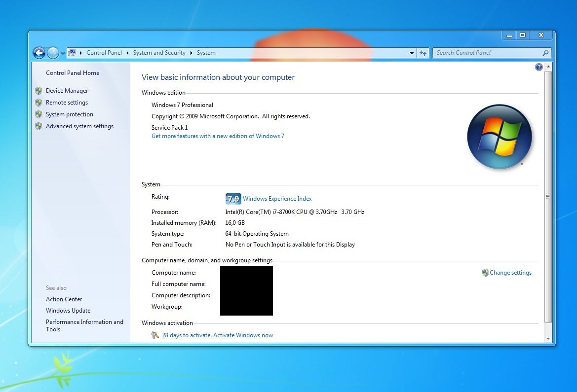
Task: Open Windows Experience Index link
Action: coord(277,199)
